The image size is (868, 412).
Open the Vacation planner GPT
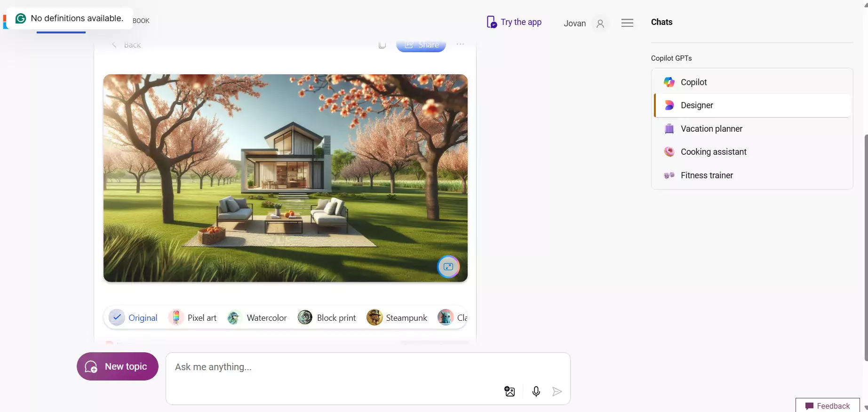752,128
